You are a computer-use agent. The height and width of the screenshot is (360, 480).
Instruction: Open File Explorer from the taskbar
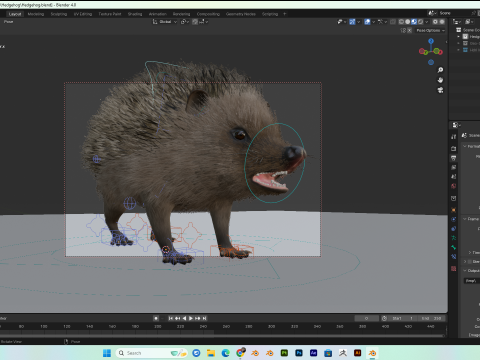click(211, 353)
